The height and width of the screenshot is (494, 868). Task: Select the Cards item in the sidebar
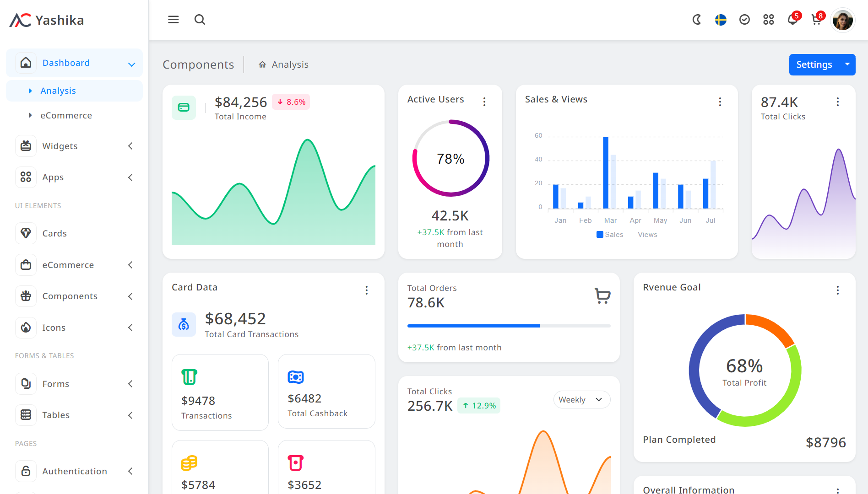coord(54,233)
